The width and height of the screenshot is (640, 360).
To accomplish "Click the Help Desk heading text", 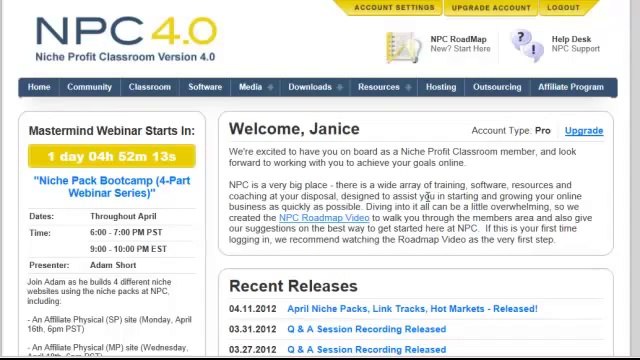I will [571, 39].
